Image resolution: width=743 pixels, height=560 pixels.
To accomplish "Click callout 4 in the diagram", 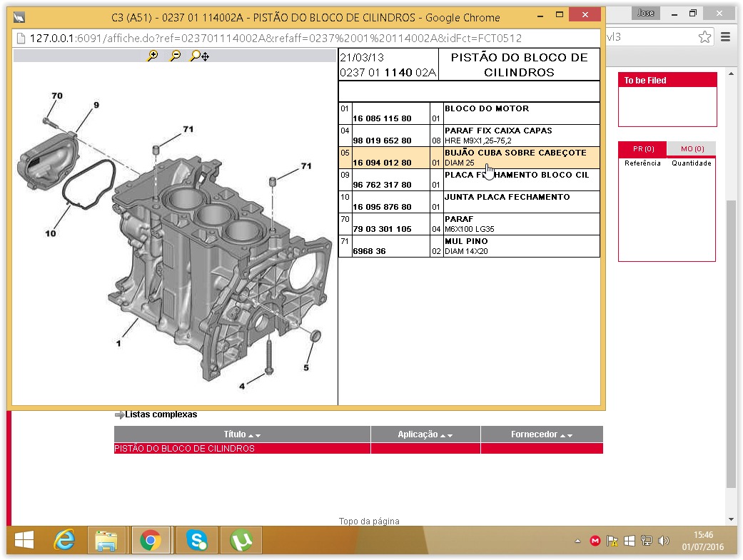I will pos(242,386).
